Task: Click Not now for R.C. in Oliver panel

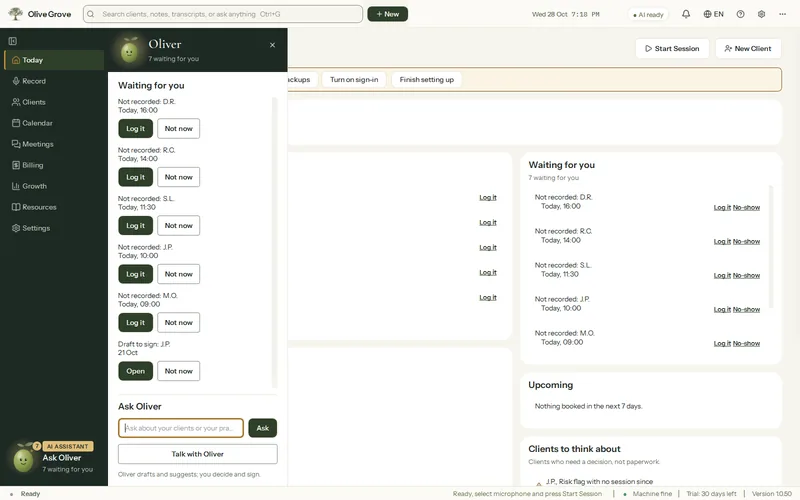Action: point(179,177)
